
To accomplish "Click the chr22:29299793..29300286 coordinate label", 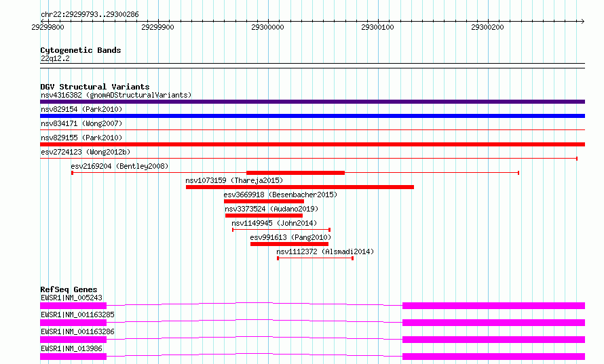I will coord(90,15).
